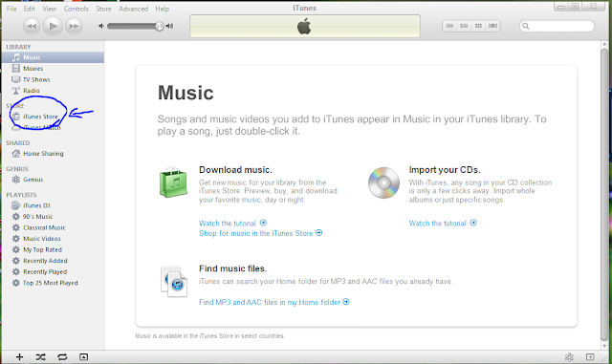Click the green shopping bag icon
The height and width of the screenshot is (364, 612).
(173, 182)
